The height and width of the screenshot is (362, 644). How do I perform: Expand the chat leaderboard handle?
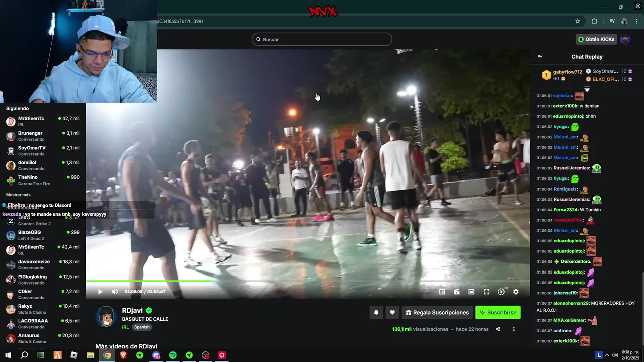(587, 88)
